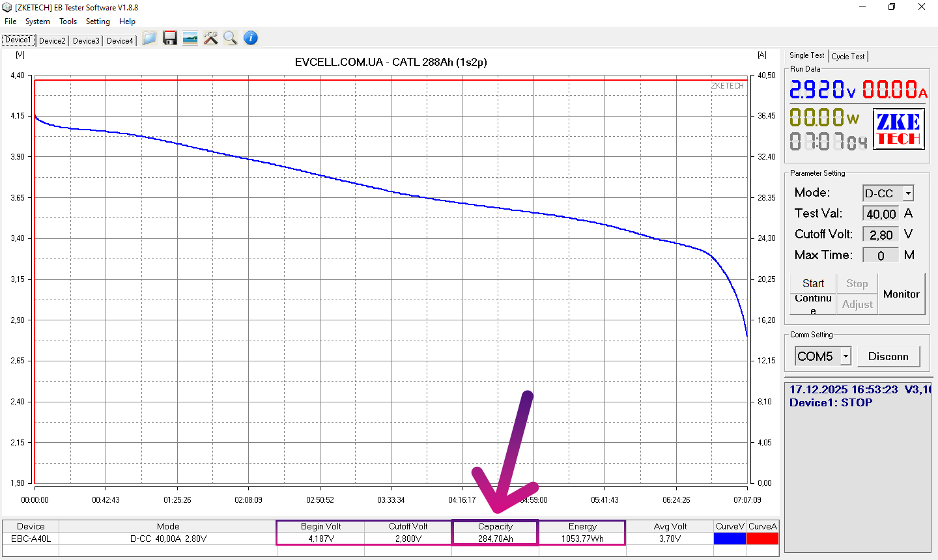The image size is (938, 560).
Task: Open the Setting menu
Action: pos(98,21)
